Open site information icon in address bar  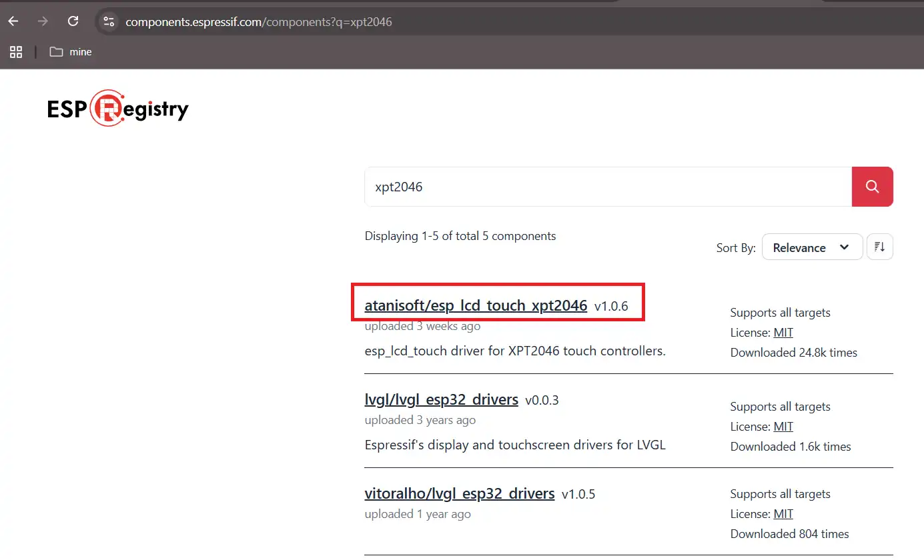pyautogui.click(x=109, y=21)
